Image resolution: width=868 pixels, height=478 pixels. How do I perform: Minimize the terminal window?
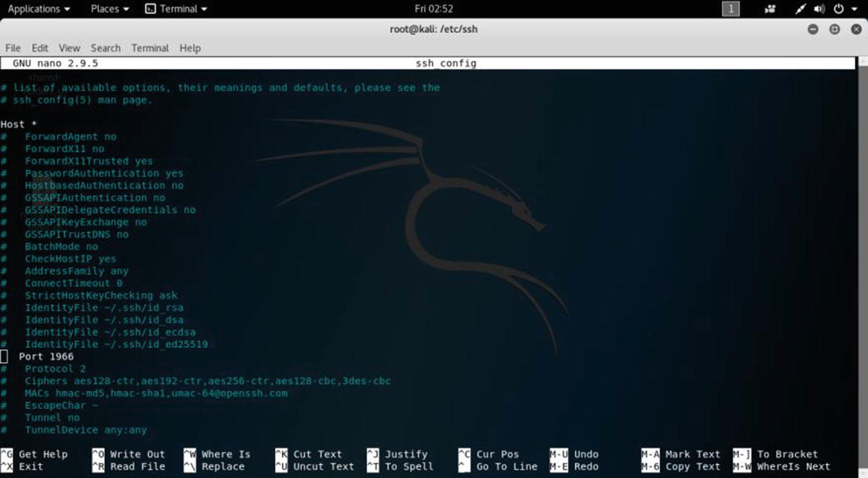pyautogui.click(x=813, y=29)
